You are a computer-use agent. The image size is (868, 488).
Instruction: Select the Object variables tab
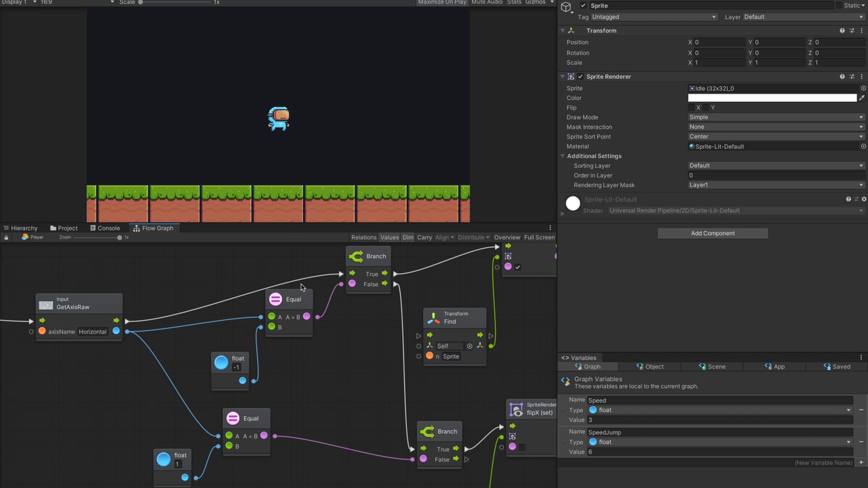click(x=650, y=367)
